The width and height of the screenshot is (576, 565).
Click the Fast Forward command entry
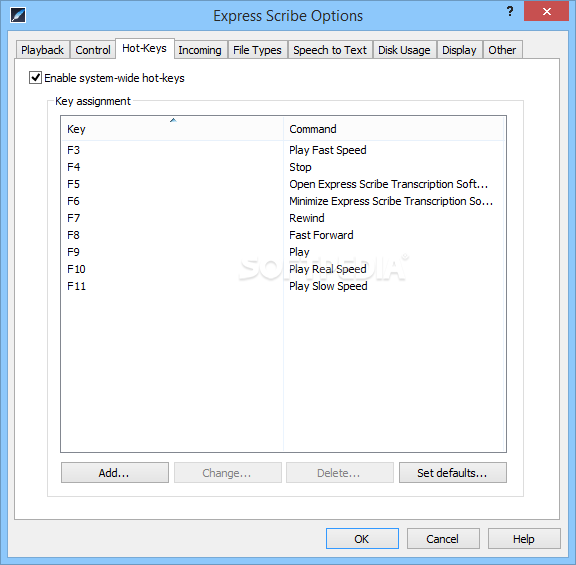tap(321, 235)
